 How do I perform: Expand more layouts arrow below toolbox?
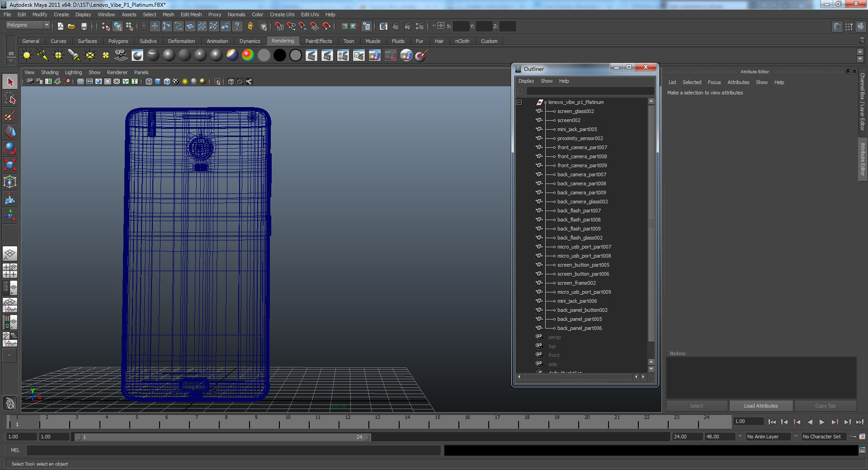click(x=9, y=355)
